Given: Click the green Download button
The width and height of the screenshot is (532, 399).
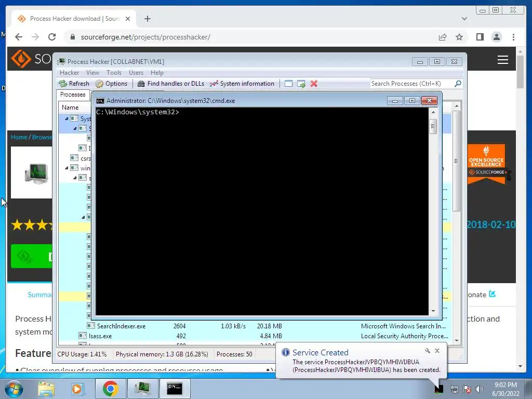Looking at the screenshot, I should click(32, 257).
